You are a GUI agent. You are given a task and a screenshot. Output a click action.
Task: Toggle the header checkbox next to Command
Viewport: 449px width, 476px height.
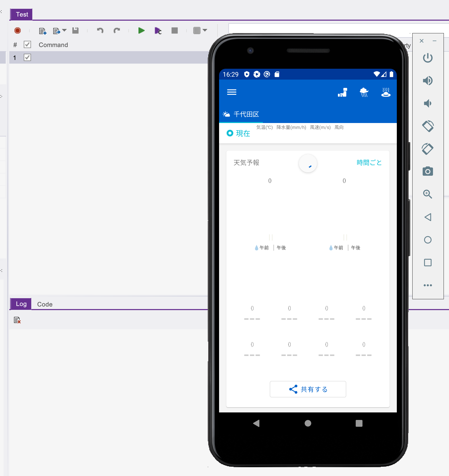pos(27,44)
